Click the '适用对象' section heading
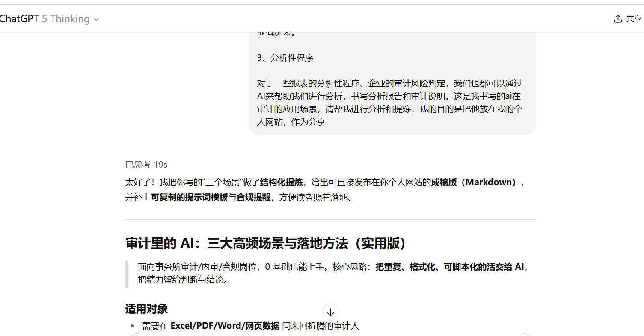644x336 pixels. (x=146, y=309)
